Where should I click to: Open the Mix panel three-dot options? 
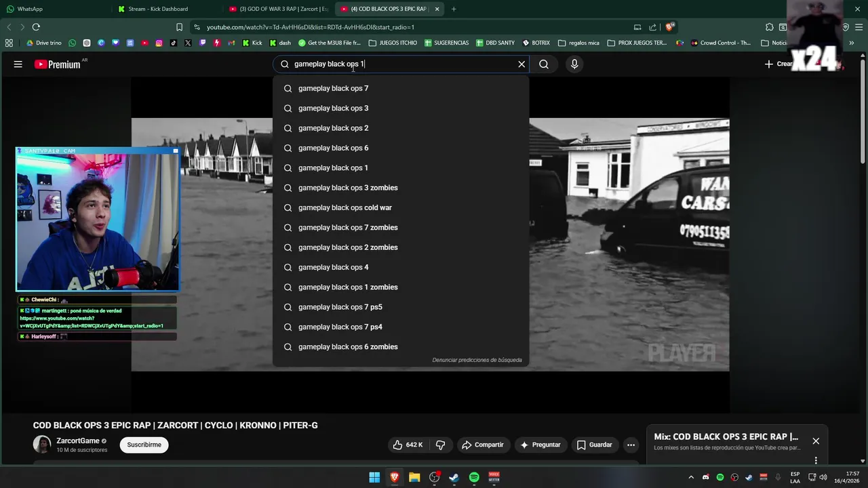(816, 460)
